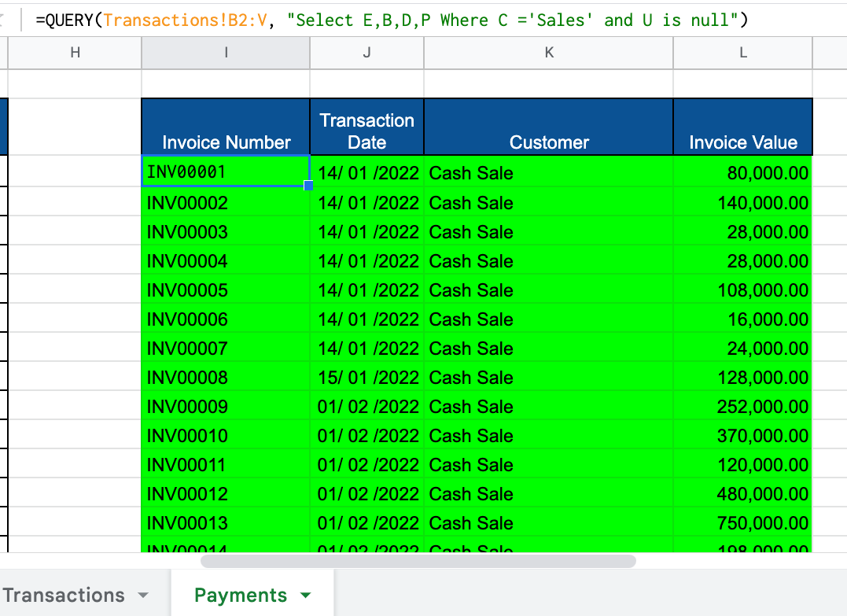Viewport: 847px width, 616px height.
Task: Open the Payments sheet tab menu
Action: click(x=307, y=595)
